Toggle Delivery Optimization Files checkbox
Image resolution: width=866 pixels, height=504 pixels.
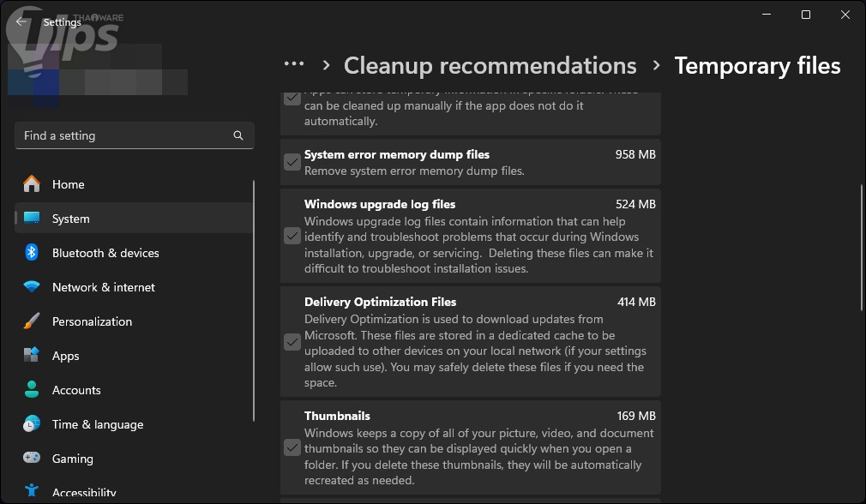pos(292,342)
